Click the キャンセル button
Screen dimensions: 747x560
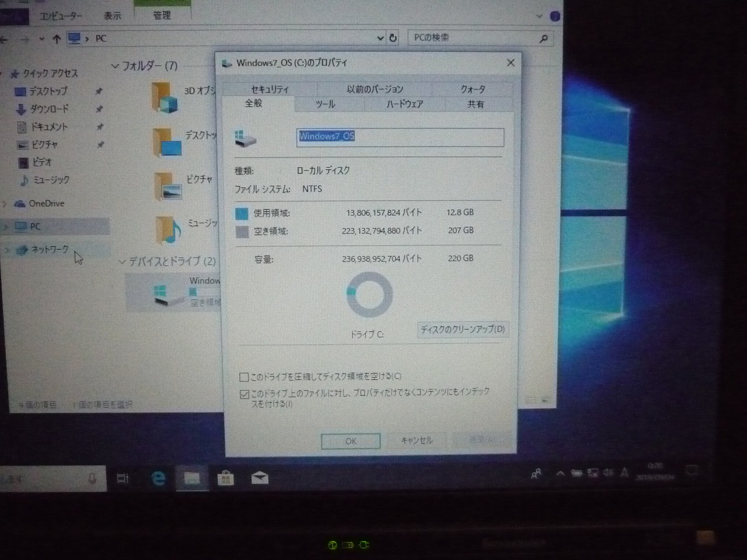[x=417, y=440]
